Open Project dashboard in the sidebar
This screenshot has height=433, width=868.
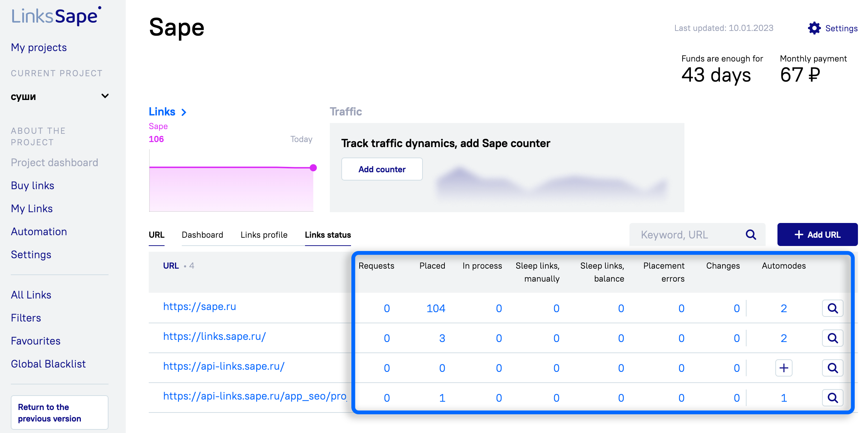[55, 163]
